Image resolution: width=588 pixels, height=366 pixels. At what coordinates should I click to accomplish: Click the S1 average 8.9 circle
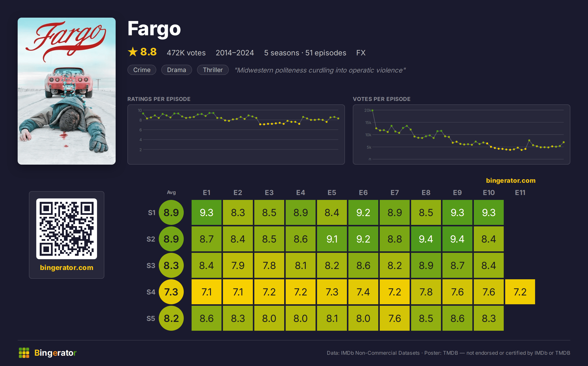[171, 212]
